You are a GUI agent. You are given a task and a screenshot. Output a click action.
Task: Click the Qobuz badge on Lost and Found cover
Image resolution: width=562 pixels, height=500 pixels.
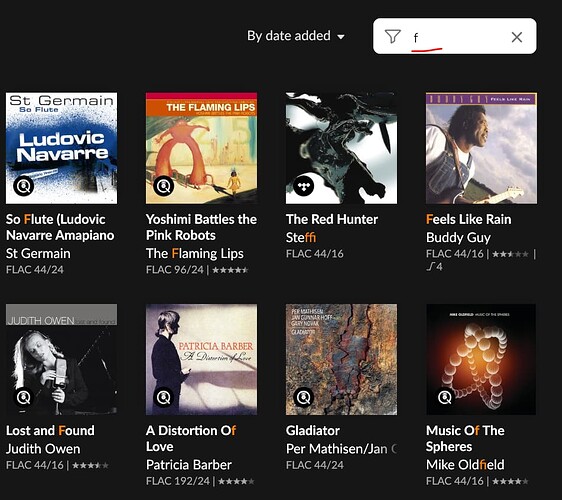click(x=24, y=397)
